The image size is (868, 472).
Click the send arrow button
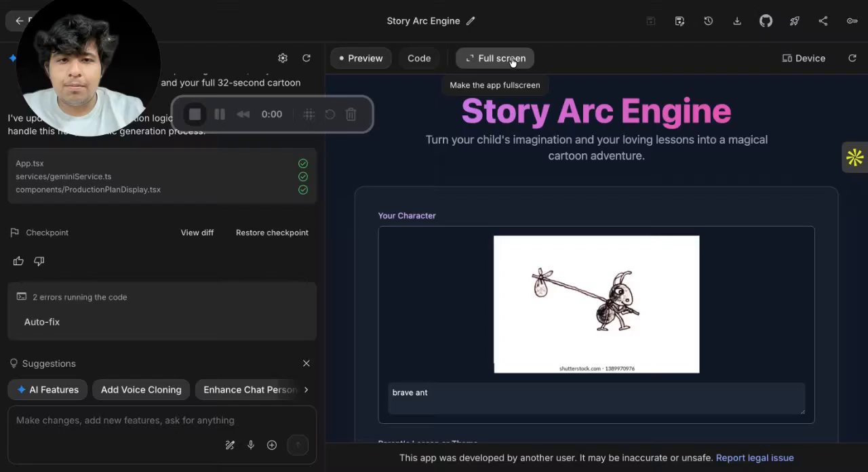(298, 445)
